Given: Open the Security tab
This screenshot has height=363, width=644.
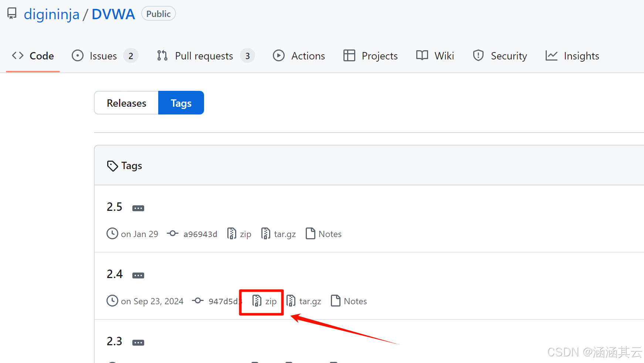Looking at the screenshot, I should pos(500,56).
